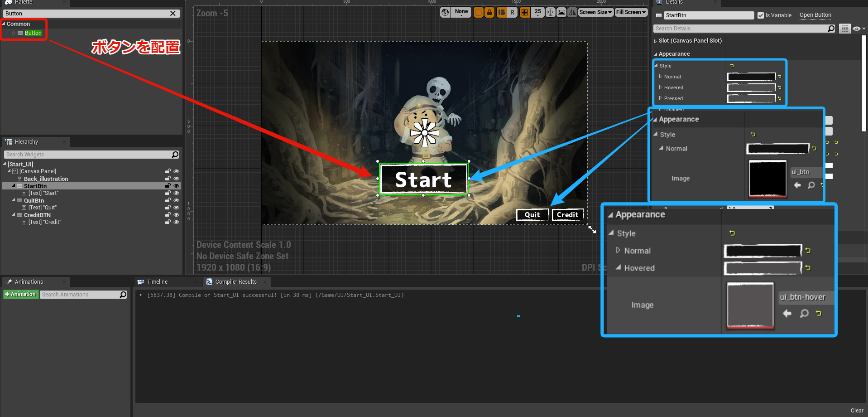Collapse QuitBtn in the Hierarchy tree
The image size is (868, 417).
[x=13, y=200]
